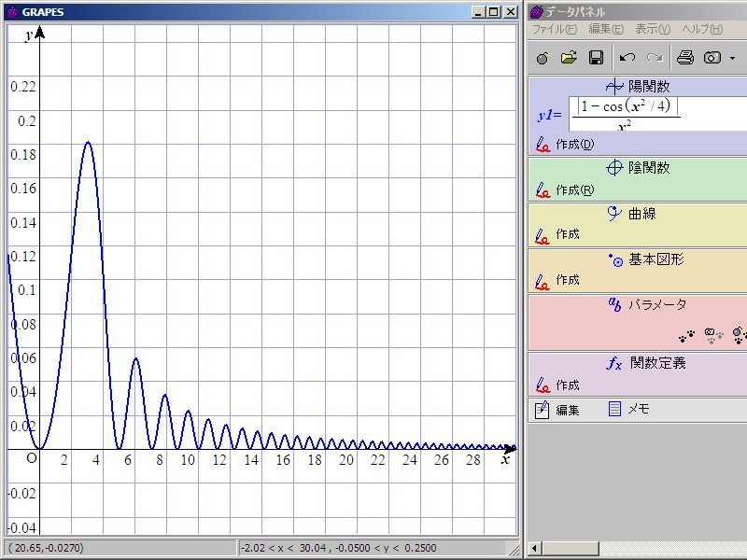Click the y1 function formula field

click(626, 115)
